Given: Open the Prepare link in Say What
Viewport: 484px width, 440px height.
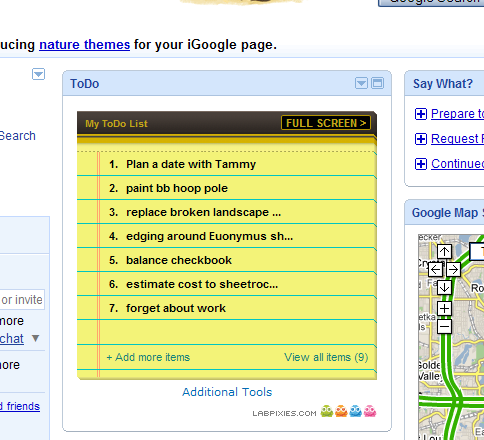Looking at the screenshot, I should point(457,114).
